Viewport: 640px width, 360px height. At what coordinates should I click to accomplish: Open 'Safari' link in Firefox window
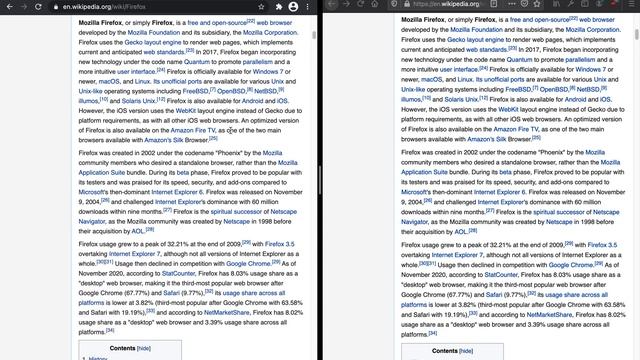click(494, 295)
